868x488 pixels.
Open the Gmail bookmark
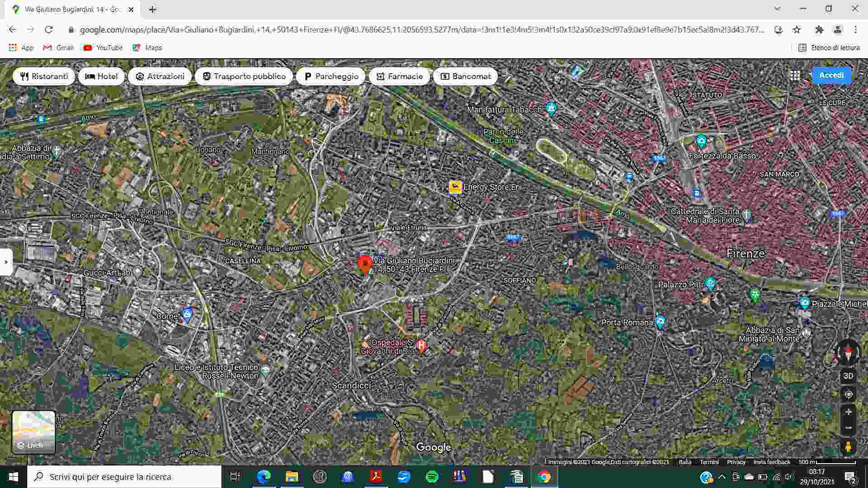click(58, 47)
